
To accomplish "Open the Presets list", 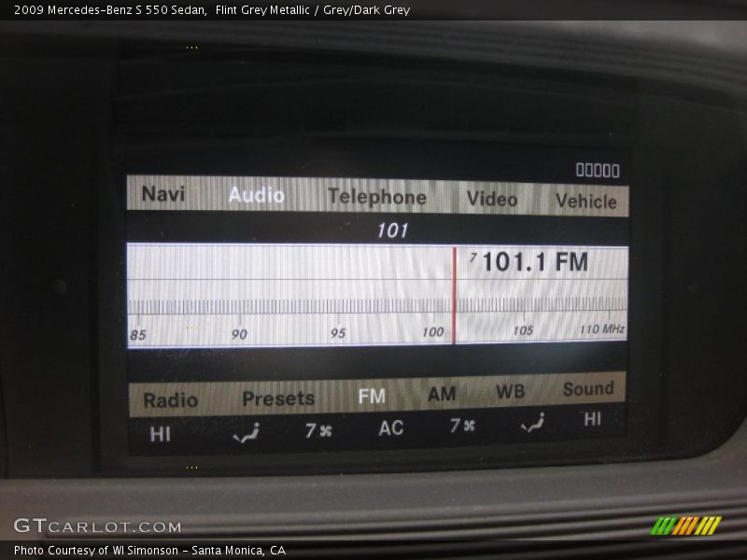I will click(277, 398).
